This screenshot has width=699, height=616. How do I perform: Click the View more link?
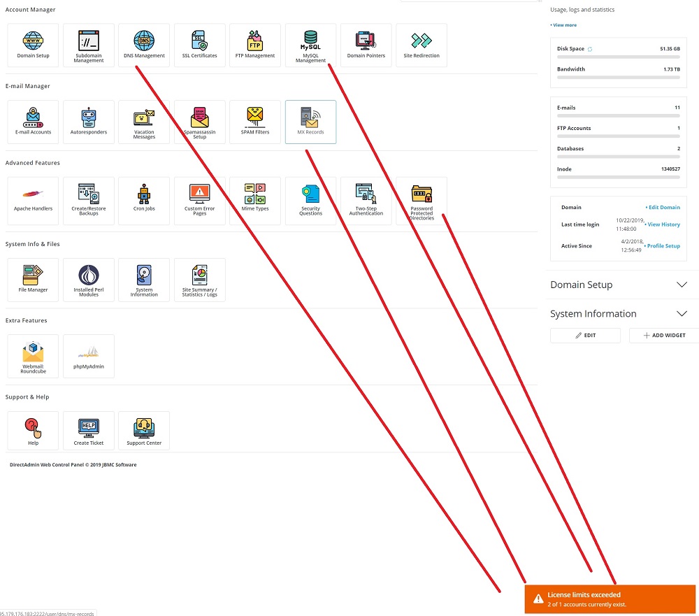pyautogui.click(x=563, y=25)
